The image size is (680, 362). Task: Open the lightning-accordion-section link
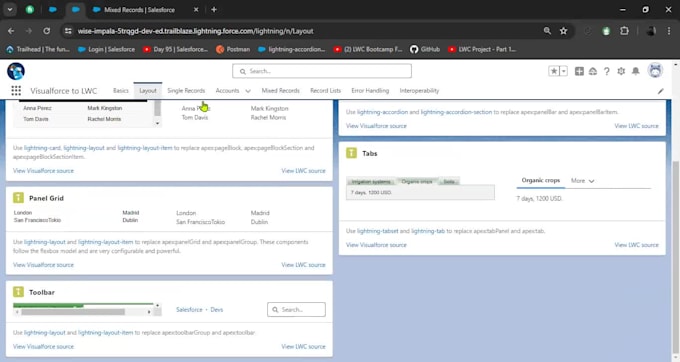click(x=456, y=112)
